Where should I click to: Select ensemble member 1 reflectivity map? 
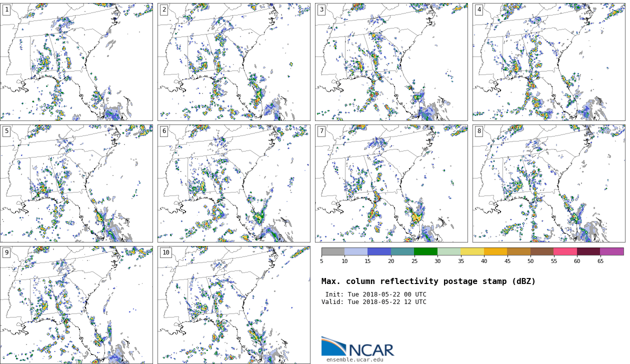pos(76,62)
